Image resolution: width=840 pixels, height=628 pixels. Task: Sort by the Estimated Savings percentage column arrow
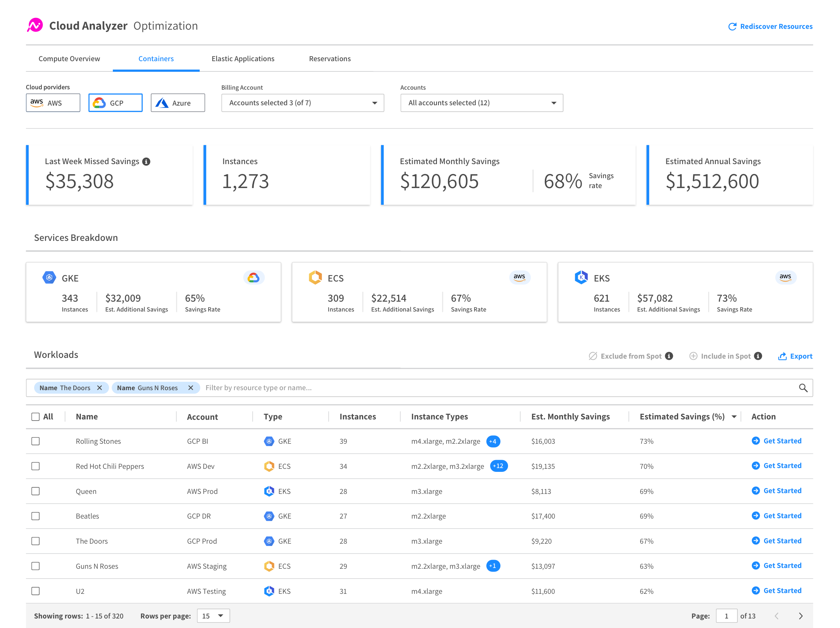pyautogui.click(x=733, y=416)
